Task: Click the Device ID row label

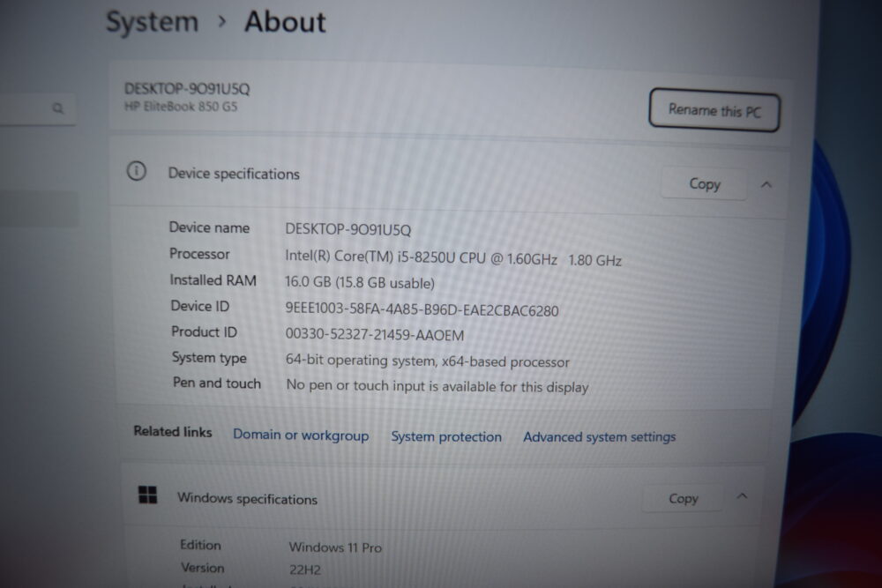Action: [199, 306]
